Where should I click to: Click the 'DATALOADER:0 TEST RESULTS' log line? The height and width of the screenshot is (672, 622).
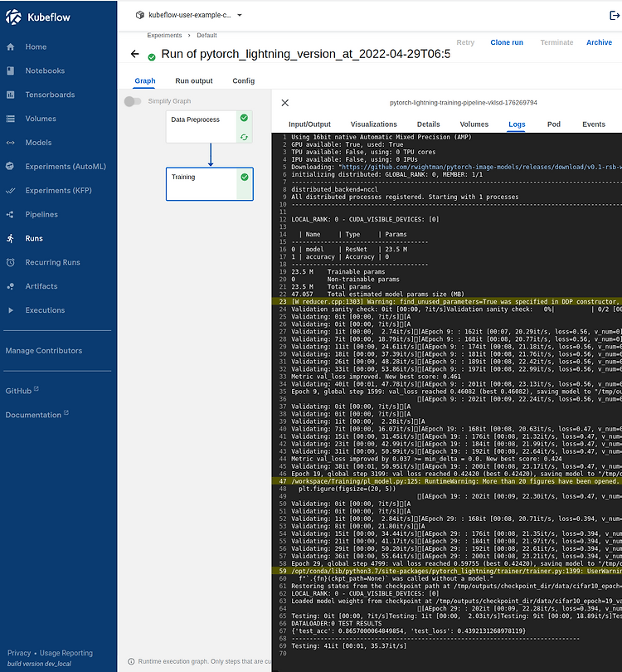[336, 624]
